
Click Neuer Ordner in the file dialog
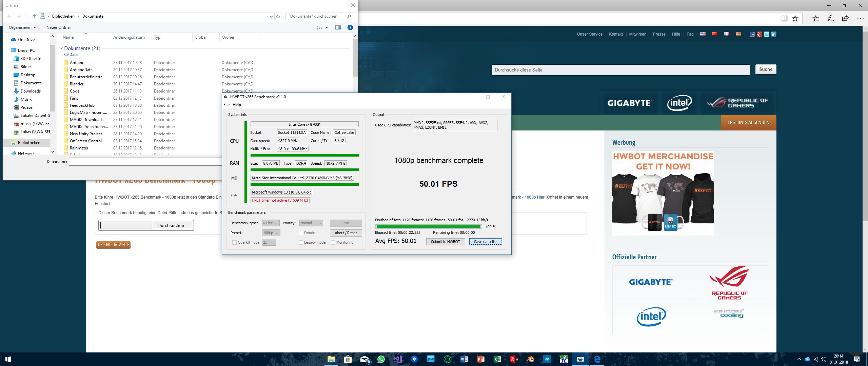[59, 27]
